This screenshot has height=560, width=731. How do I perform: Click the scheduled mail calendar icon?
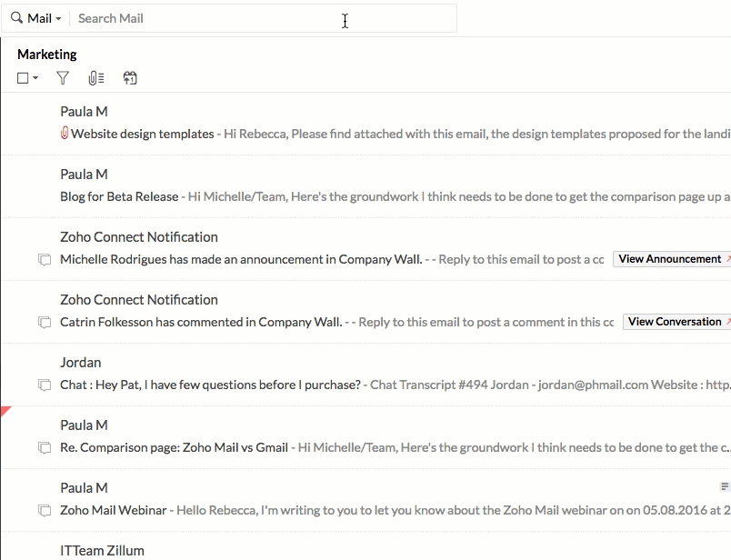coord(130,78)
